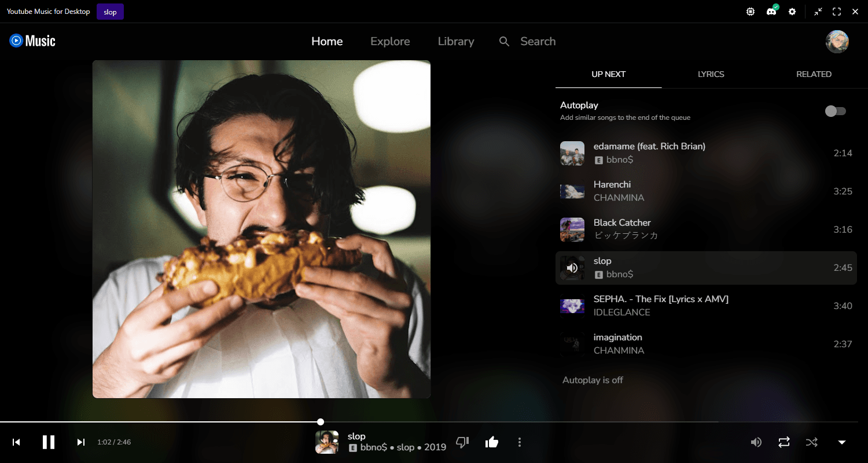Click the shrink arrows icon in title bar
The width and height of the screenshot is (868, 463).
coord(818,12)
